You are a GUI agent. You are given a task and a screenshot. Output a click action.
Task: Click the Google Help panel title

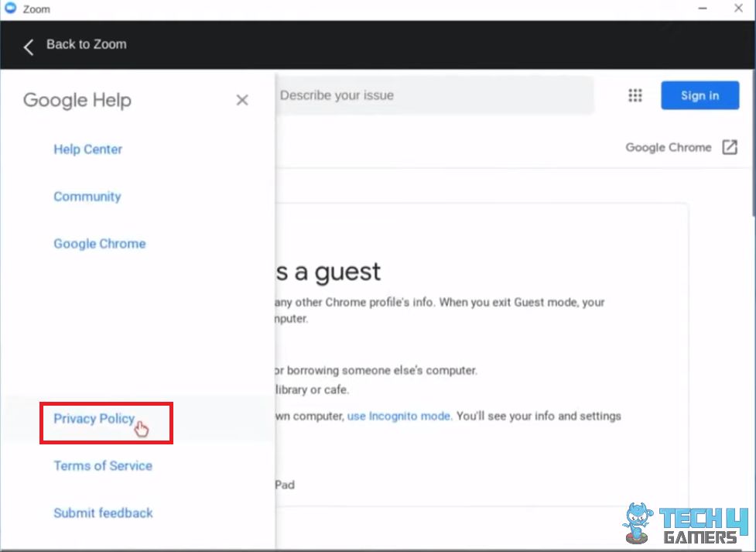[x=77, y=101]
